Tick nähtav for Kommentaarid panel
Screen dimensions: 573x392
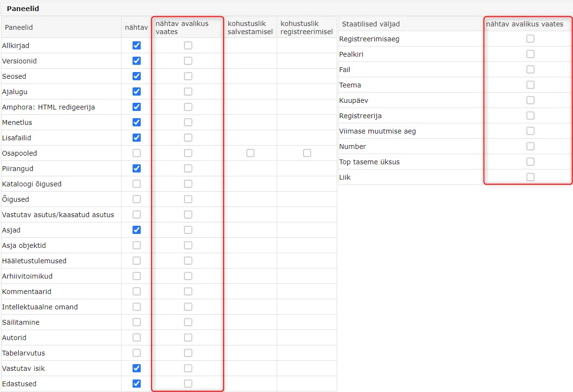click(137, 291)
